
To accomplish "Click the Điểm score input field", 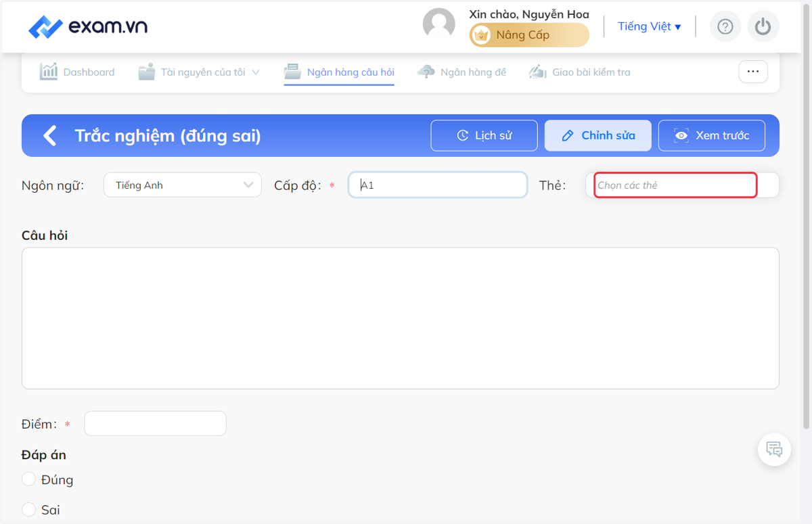I will pos(155,423).
